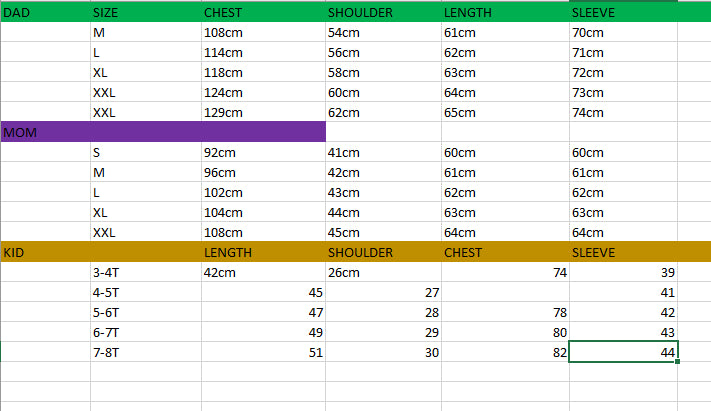
Task: Select the purple MOM header cell
Action: [x=163, y=132]
